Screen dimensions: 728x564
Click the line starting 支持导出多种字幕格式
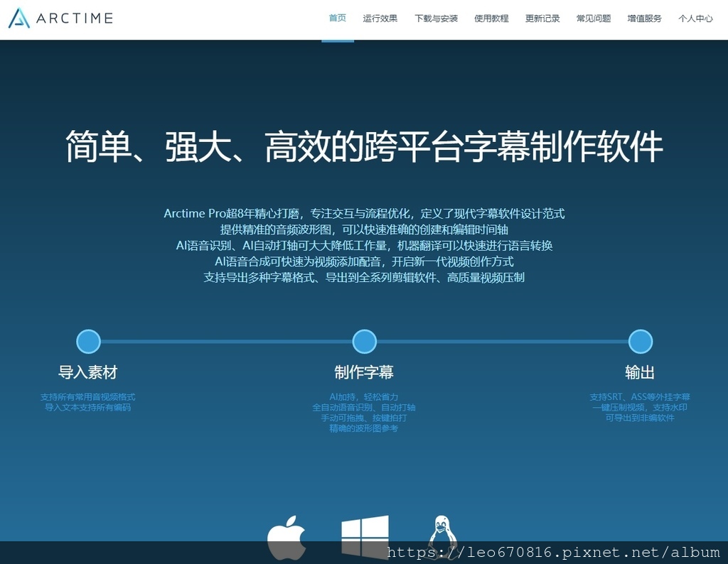click(x=364, y=277)
